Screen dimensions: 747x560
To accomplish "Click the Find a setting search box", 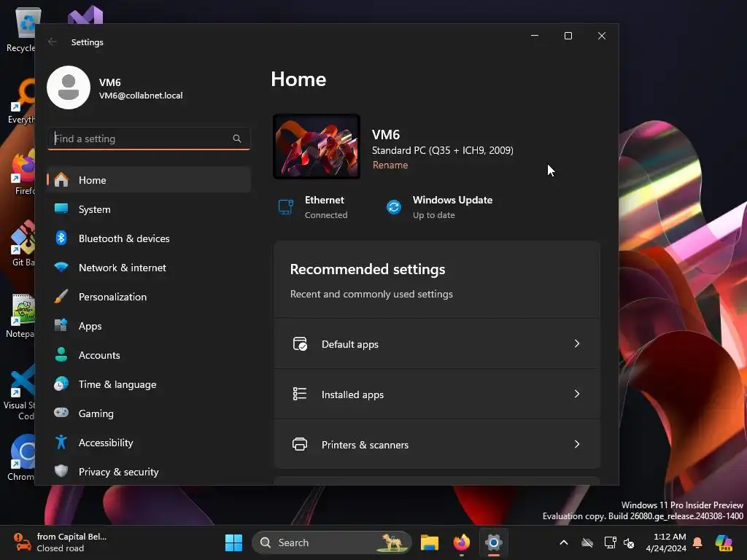I will click(149, 139).
